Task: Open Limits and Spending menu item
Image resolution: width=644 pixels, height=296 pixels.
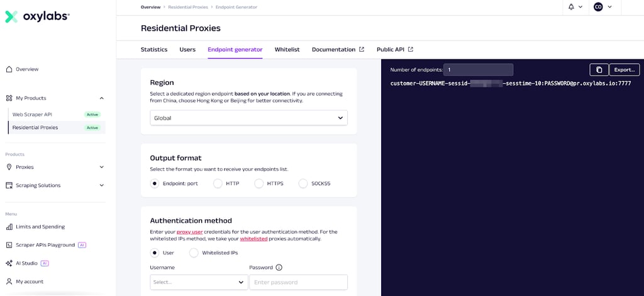Action: pos(40,227)
